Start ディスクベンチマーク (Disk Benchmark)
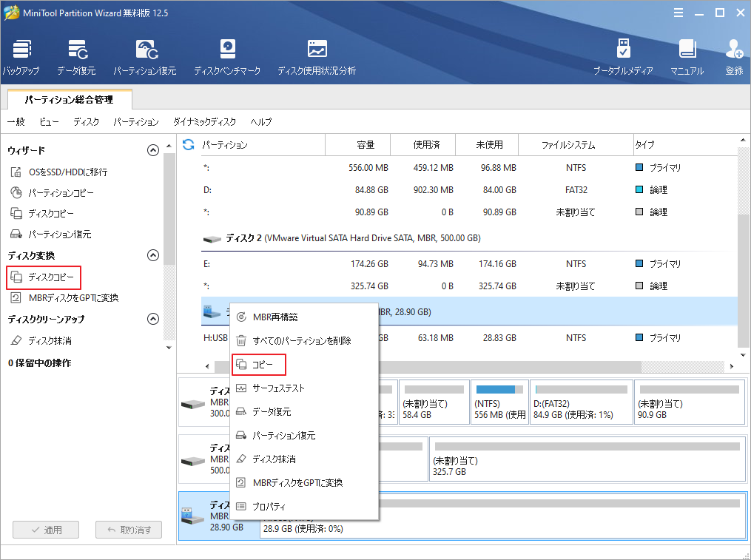The width and height of the screenshot is (751, 560). coord(227,58)
